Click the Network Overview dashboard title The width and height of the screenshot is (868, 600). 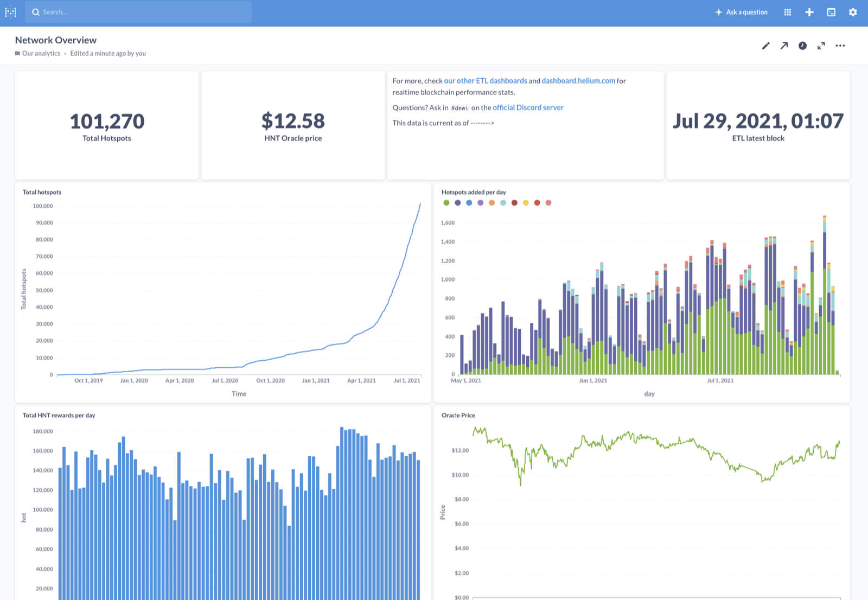click(x=56, y=40)
